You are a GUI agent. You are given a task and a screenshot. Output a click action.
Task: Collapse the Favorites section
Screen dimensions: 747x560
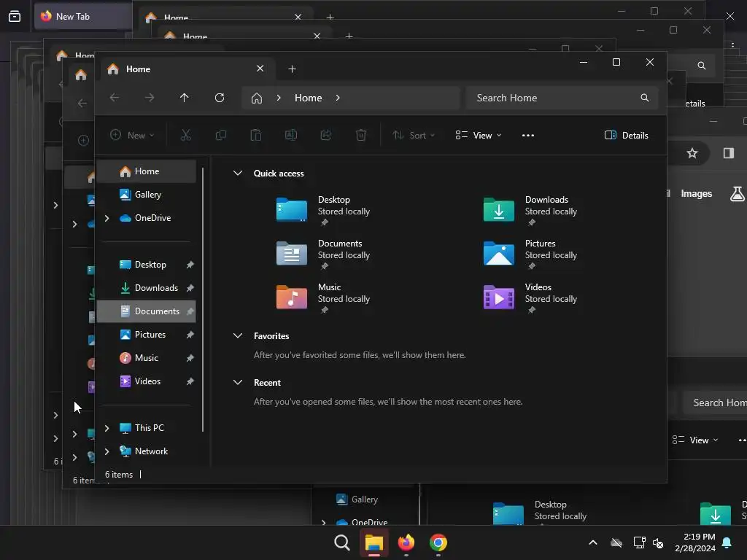(x=238, y=335)
